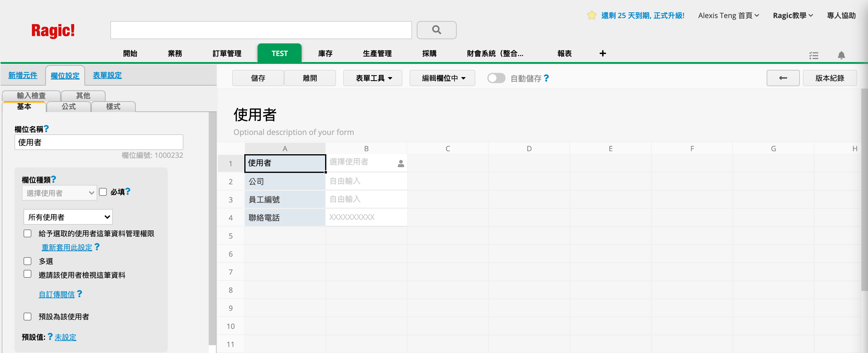Check 給予選取的使用者這筆資料管理權限
This screenshot has width=868, height=353.
[27, 233]
